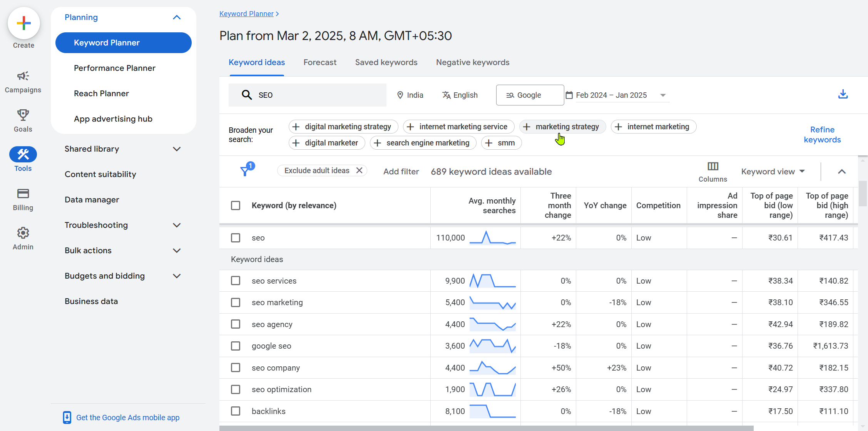This screenshot has height=431, width=868.
Task: Check the 'google seo' row
Action: [236, 346]
